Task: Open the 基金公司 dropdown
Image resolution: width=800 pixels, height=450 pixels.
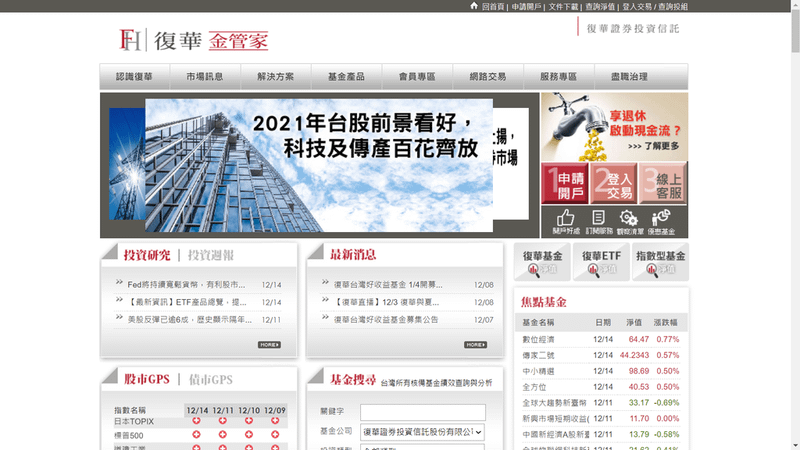Action: [422, 432]
